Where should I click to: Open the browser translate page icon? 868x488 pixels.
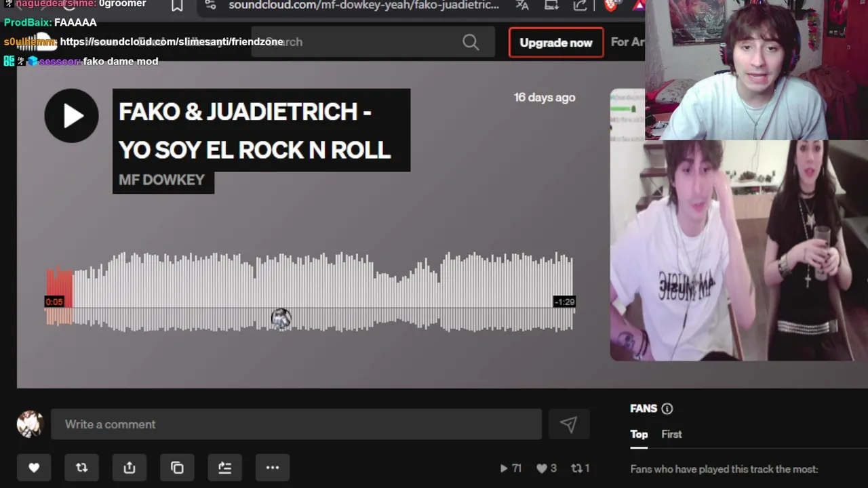pyautogui.click(x=522, y=5)
